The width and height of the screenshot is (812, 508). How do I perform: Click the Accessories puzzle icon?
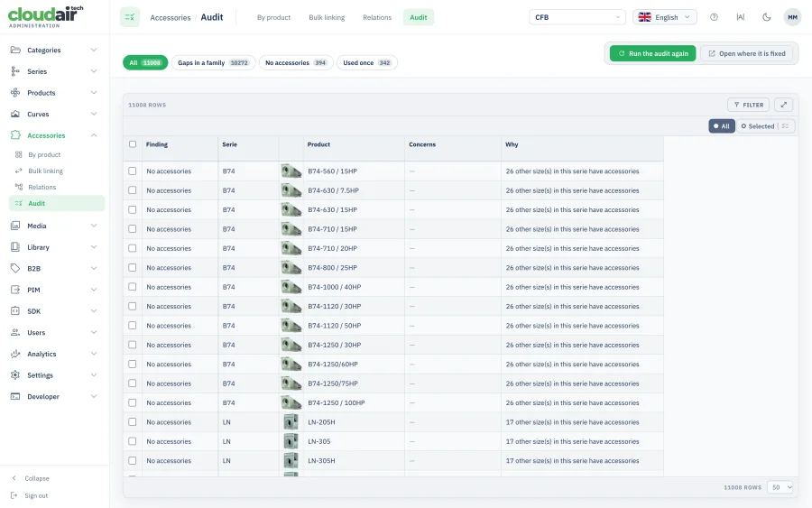tap(15, 135)
